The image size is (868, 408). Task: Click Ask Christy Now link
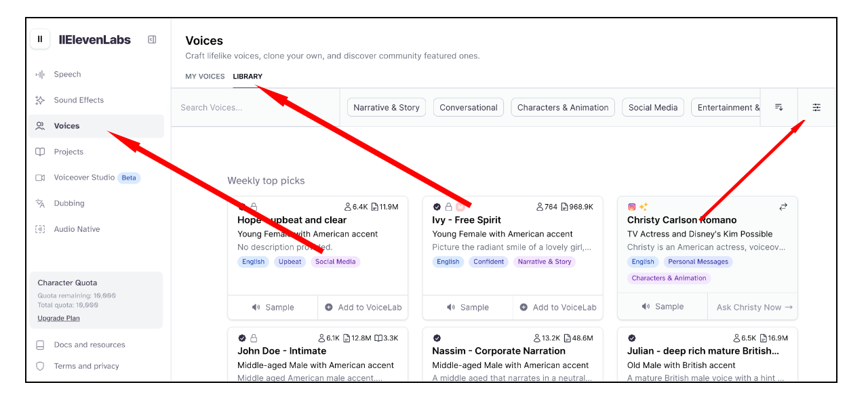coord(754,307)
